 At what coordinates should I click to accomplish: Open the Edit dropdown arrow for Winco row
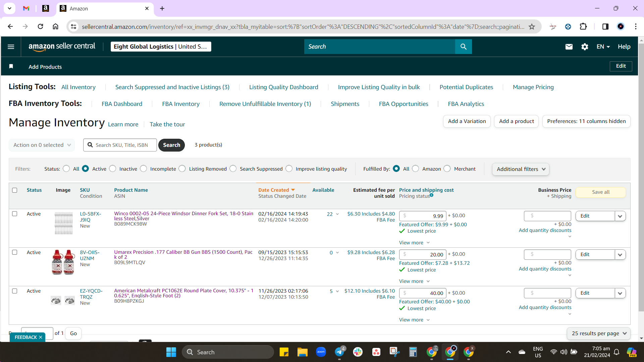pos(620,216)
